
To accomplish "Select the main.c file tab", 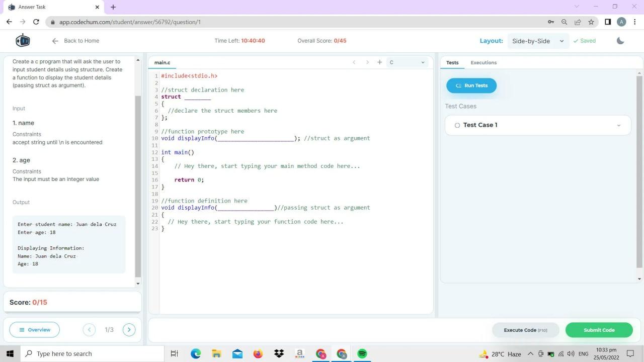I will pos(162,62).
